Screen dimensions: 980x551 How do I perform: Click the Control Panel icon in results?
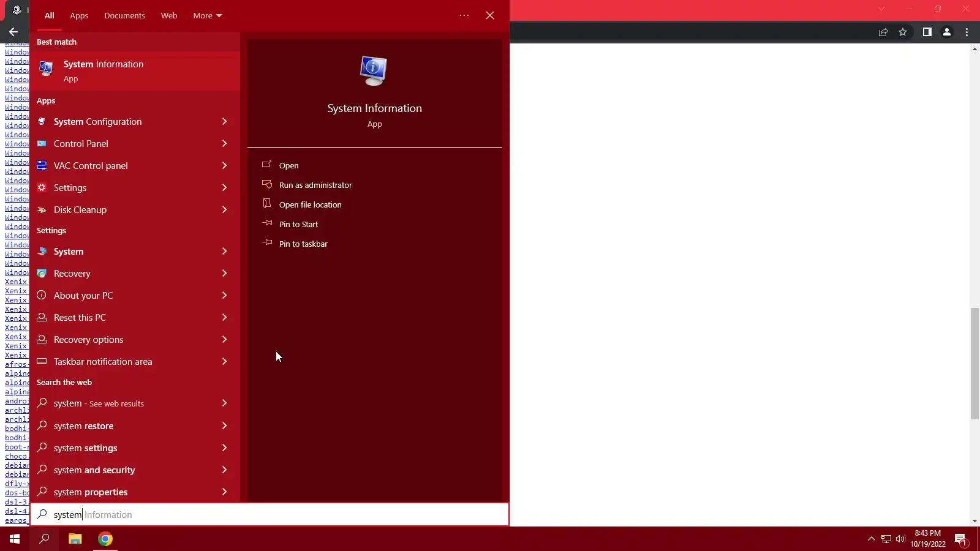(x=42, y=143)
